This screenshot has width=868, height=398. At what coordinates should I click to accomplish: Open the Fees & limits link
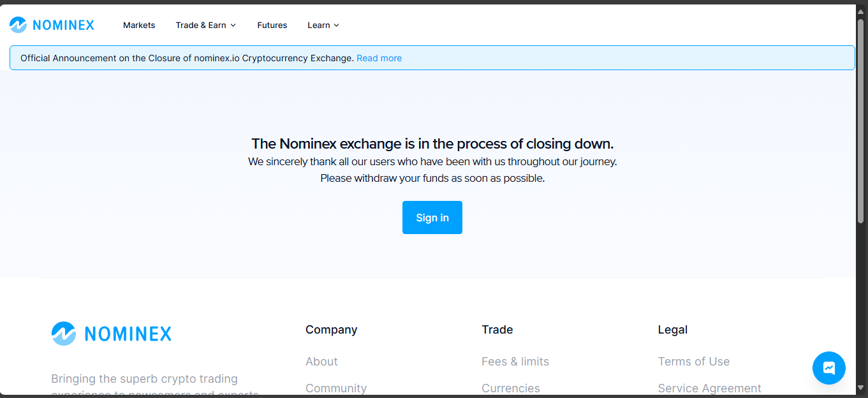click(x=515, y=362)
